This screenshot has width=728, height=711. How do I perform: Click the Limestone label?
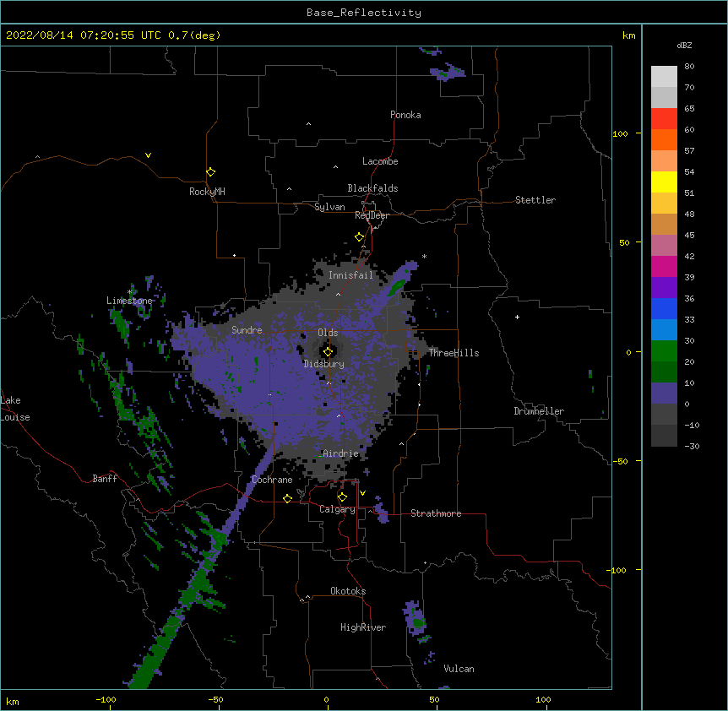129,301
